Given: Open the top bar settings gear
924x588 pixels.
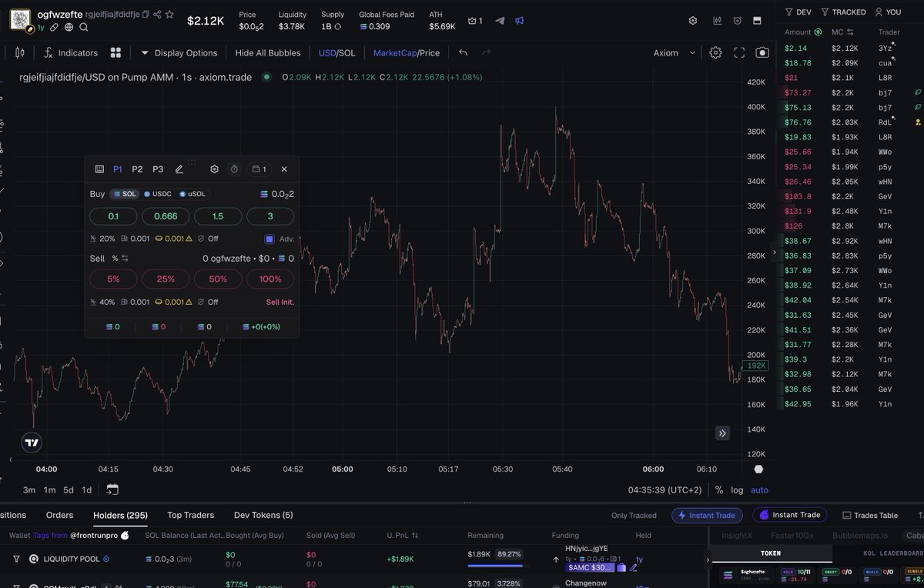Looking at the screenshot, I should tap(693, 21).
